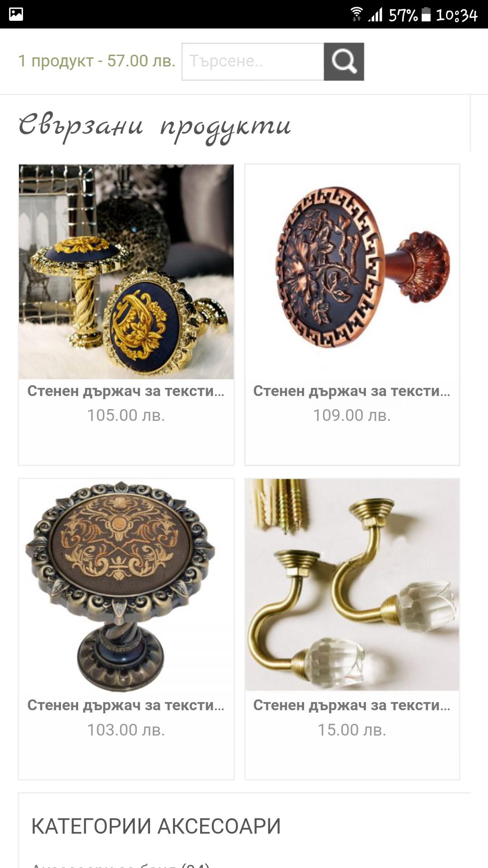Tap the signal strength icon
The image size is (488, 868).
tap(375, 14)
